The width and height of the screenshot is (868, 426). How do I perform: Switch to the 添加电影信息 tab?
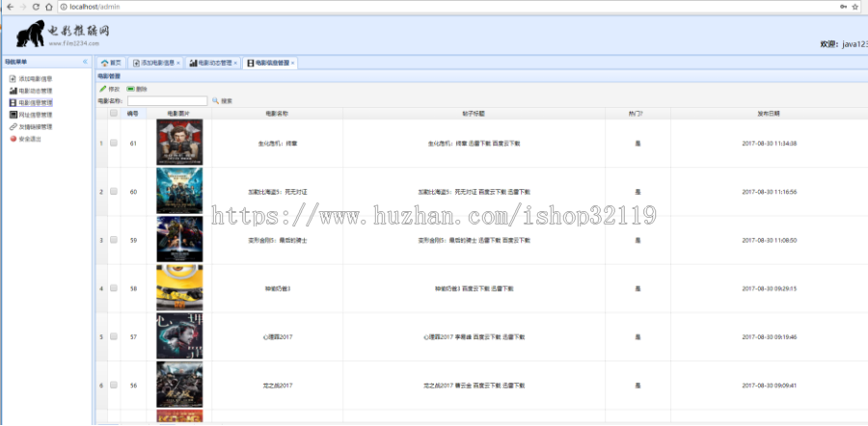coord(154,63)
